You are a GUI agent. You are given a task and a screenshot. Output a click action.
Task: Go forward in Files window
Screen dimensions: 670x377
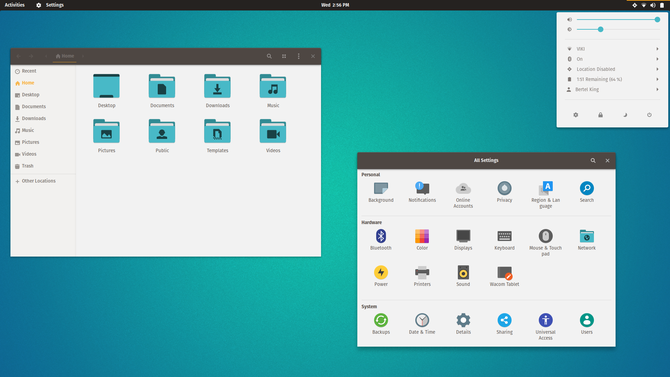(x=31, y=56)
